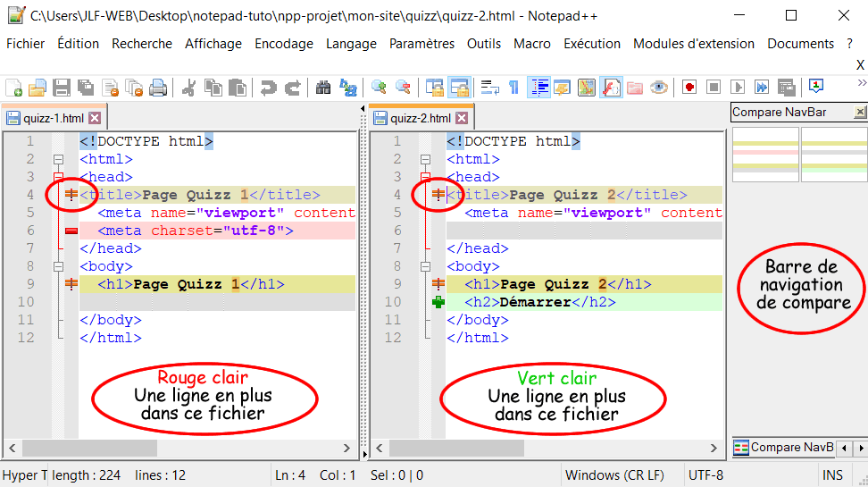Toggle synchronized horizontal scrolling

[460, 88]
